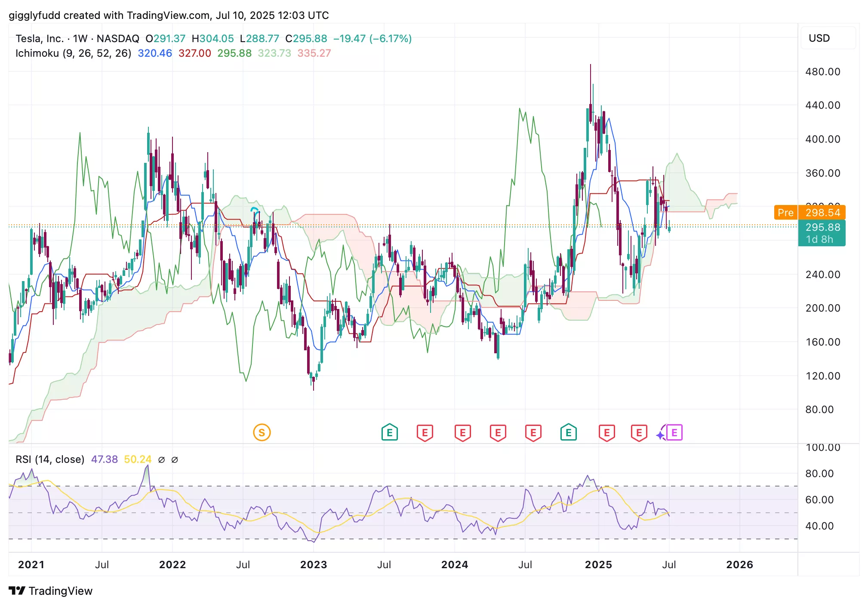This screenshot has width=868, height=606.
Task: Click the rightmost red earnings E marker
Action: 639,432
